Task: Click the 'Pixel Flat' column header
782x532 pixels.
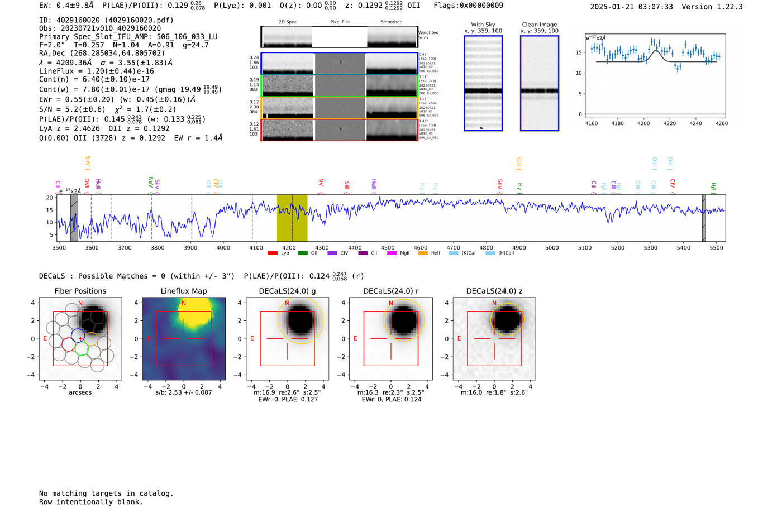Action: pyautogui.click(x=340, y=22)
